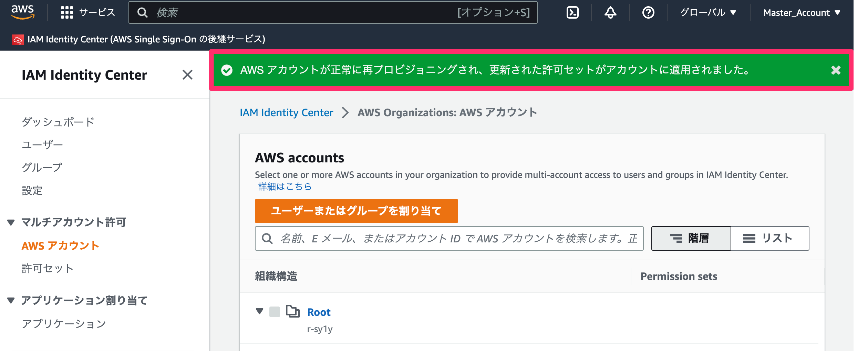
Task: Close the IAM Identity Center side panel
Action: 187,75
